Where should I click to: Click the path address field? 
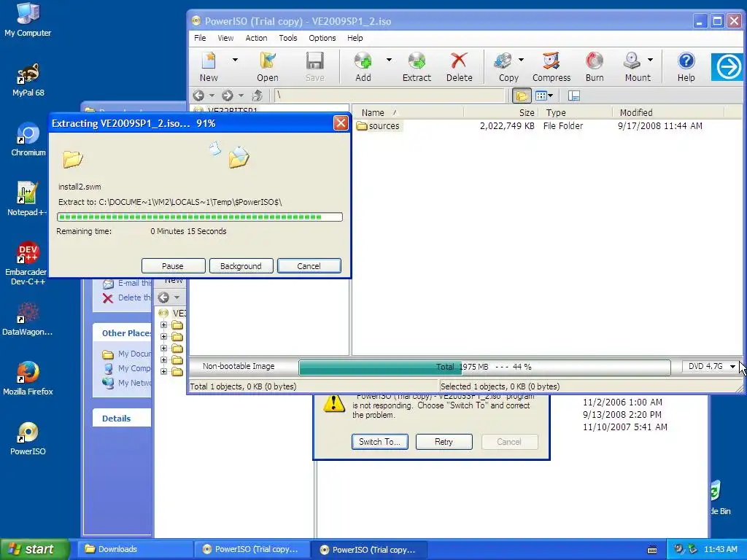[x=390, y=96]
